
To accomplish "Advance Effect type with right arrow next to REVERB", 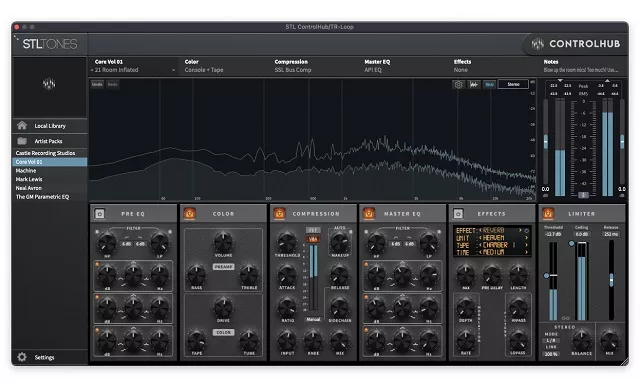I will click(x=520, y=230).
